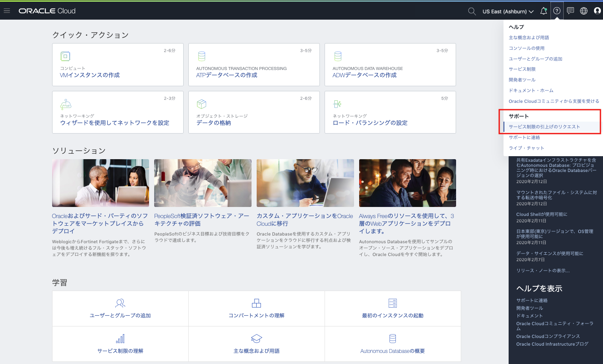Open PeopleSoft検証済ソフトウェア・アーキテクチャの評価 link
Image resolution: width=603 pixels, height=364 pixels.
[x=202, y=220]
